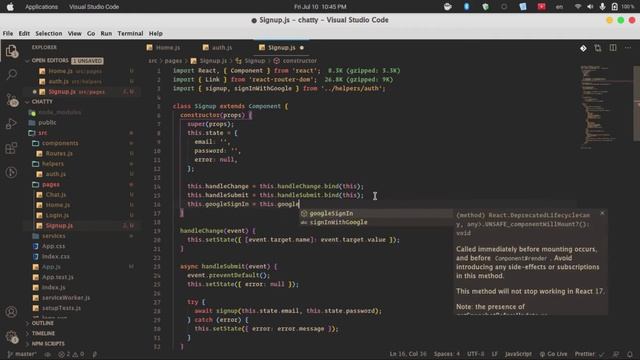Screen dimensions: 640x360
Task: Click the Wi-Fi icon in menu bar
Action: point(578,7)
